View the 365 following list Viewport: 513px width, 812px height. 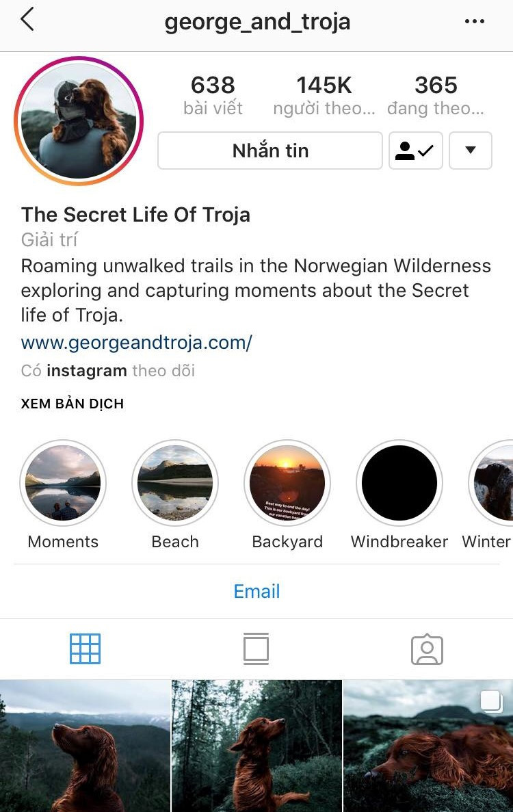(x=436, y=95)
